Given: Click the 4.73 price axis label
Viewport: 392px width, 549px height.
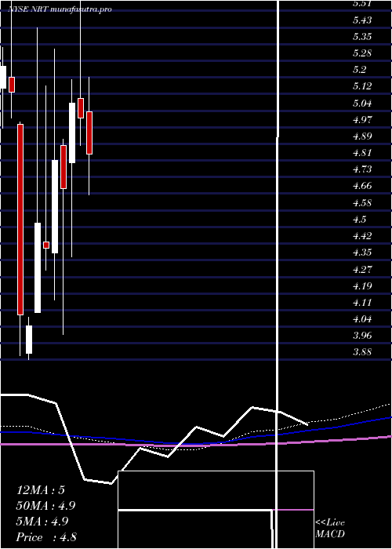Looking at the screenshot, I should tap(362, 169).
